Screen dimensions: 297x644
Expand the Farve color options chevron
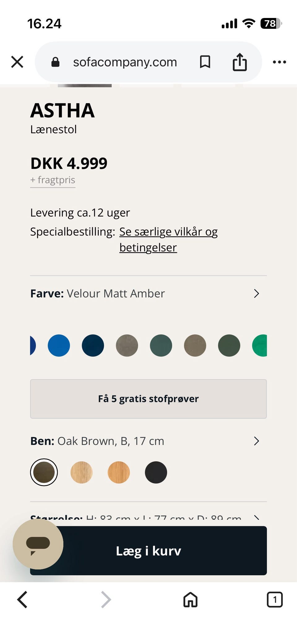256,293
